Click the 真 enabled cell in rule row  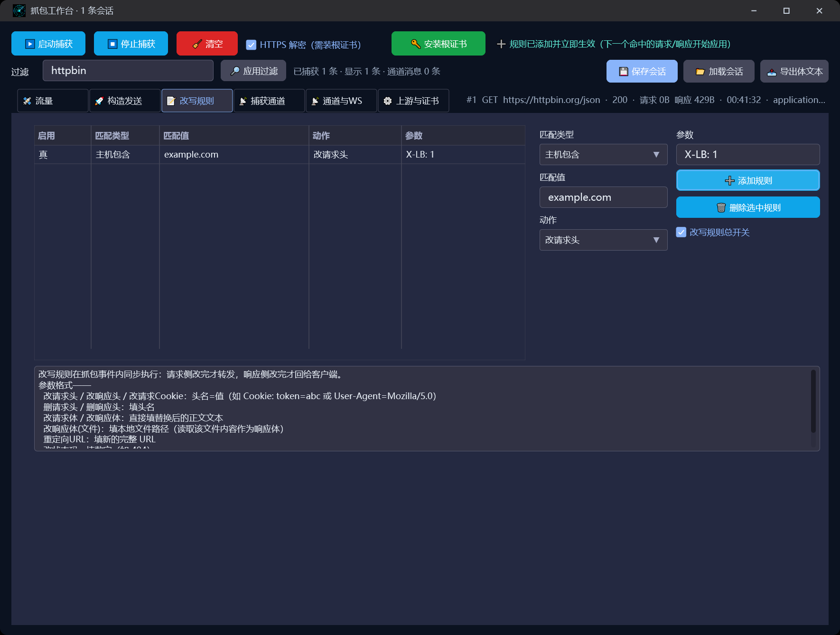pos(63,154)
